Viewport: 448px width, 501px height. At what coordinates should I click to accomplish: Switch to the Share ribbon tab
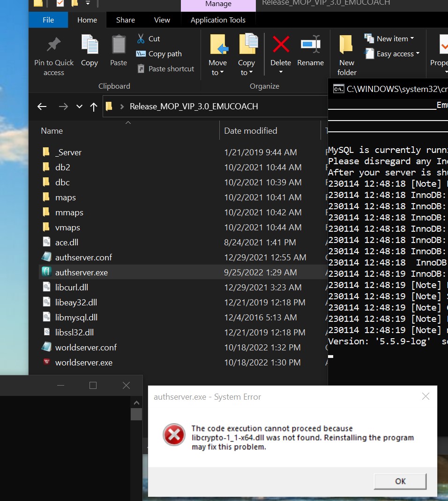[126, 20]
